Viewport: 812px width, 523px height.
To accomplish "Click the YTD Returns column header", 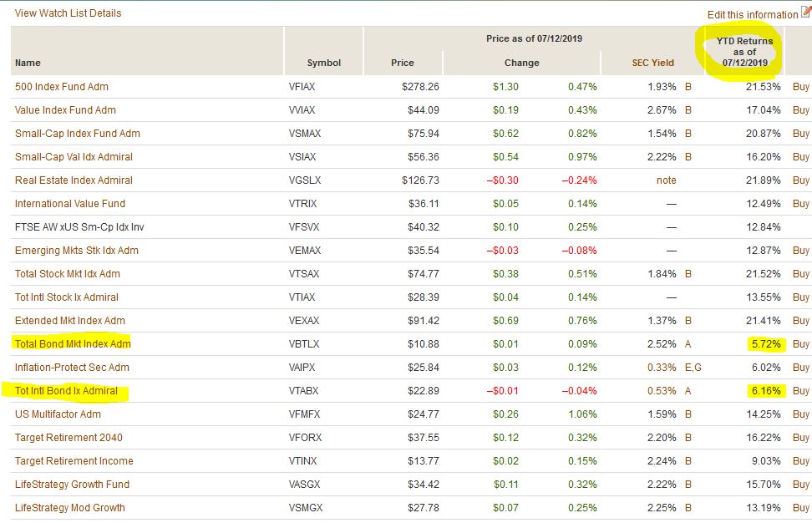I will (744, 52).
